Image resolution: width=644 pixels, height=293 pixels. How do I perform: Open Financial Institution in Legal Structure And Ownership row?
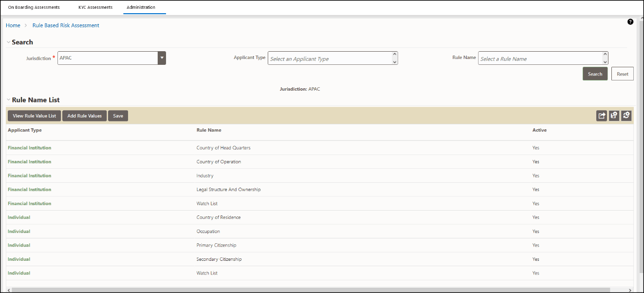(29, 190)
